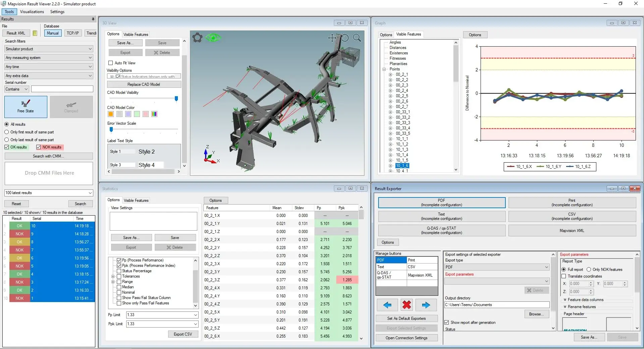Activate the rotate tool in 3D view
The height and width of the screenshot is (349, 644).
[x=345, y=38]
